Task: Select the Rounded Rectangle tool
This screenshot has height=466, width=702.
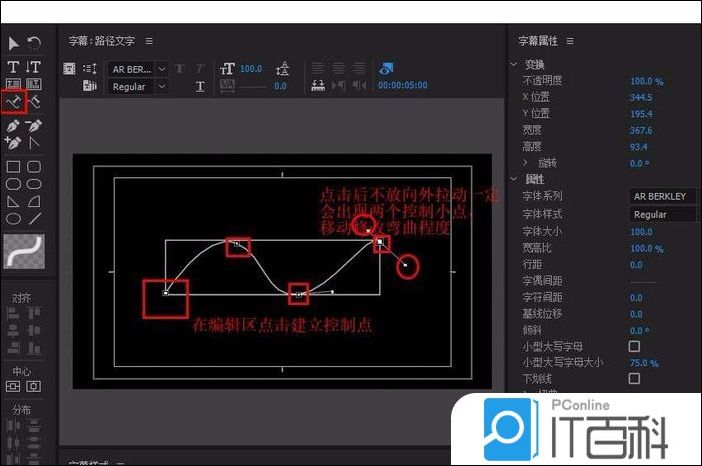Action: [34, 184]
